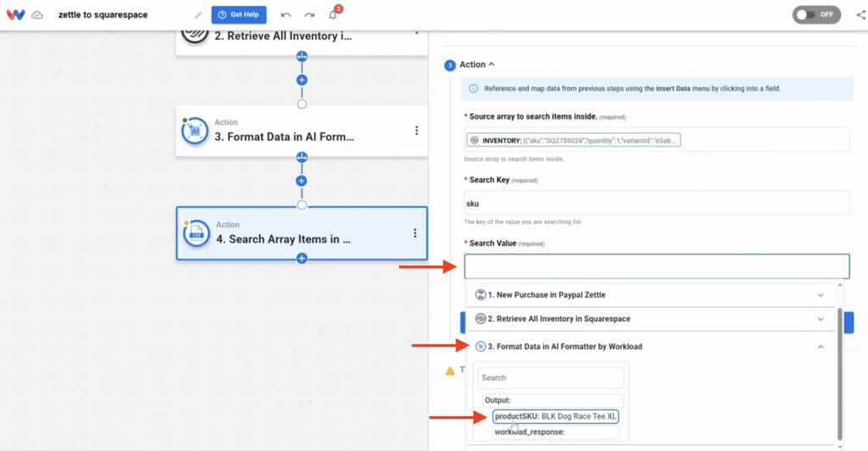Select the workload_response output item
Image resolution: width=868 pixels, height=451 pixels.
pyautogui.click(x=555, y=432)
